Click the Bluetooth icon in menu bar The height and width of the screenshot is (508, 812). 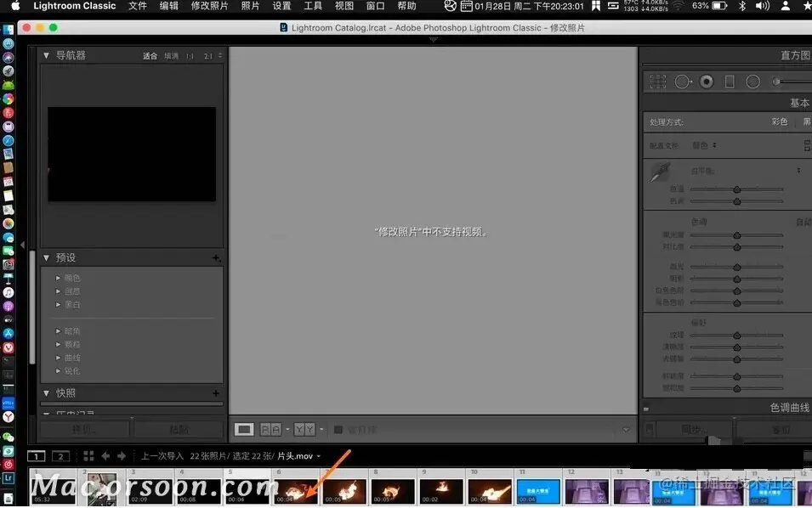tap(742, 6)
